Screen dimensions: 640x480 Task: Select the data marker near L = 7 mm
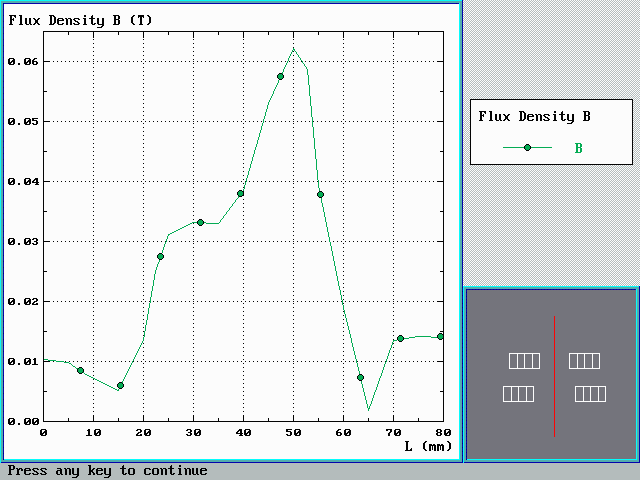[80, 371]
